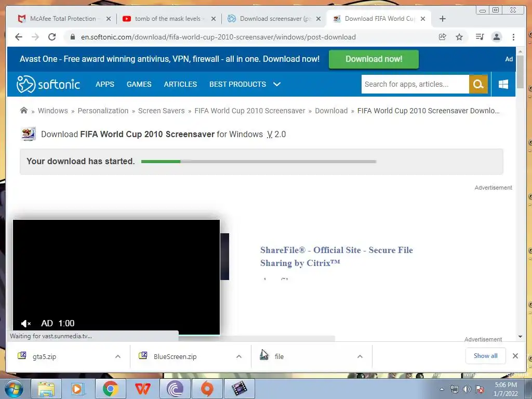Open the Chrome profile avatar
The height and width of the screenshot is (399, 532).
497,37
